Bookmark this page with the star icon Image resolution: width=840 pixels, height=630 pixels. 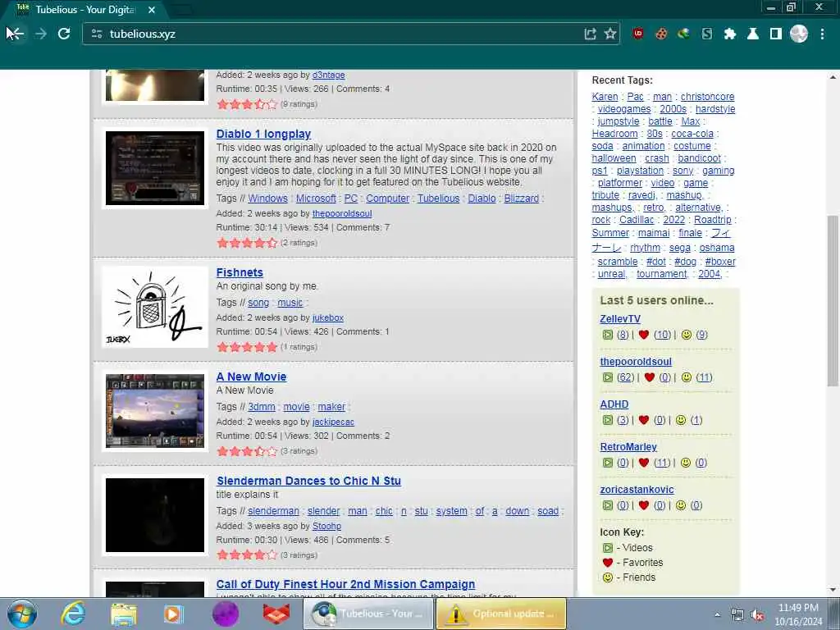(x=609, y=34)
